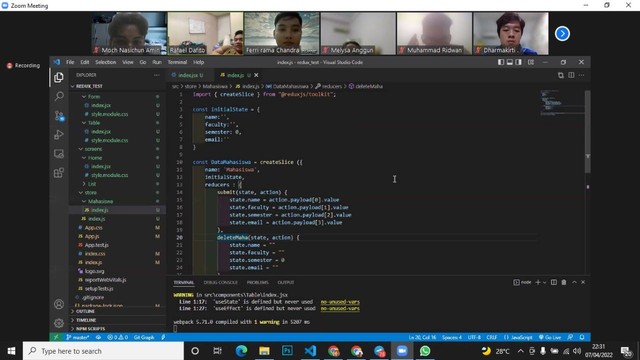
Task: Close the terminal panel
Action: [583, 282]
